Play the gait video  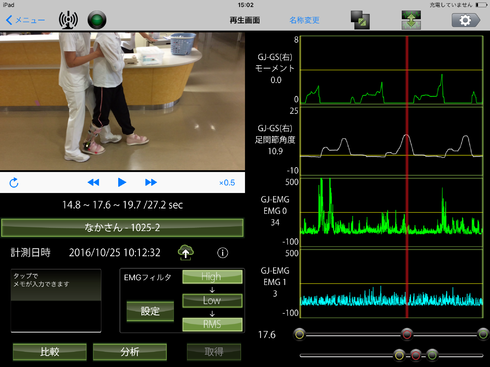point(122,182)
